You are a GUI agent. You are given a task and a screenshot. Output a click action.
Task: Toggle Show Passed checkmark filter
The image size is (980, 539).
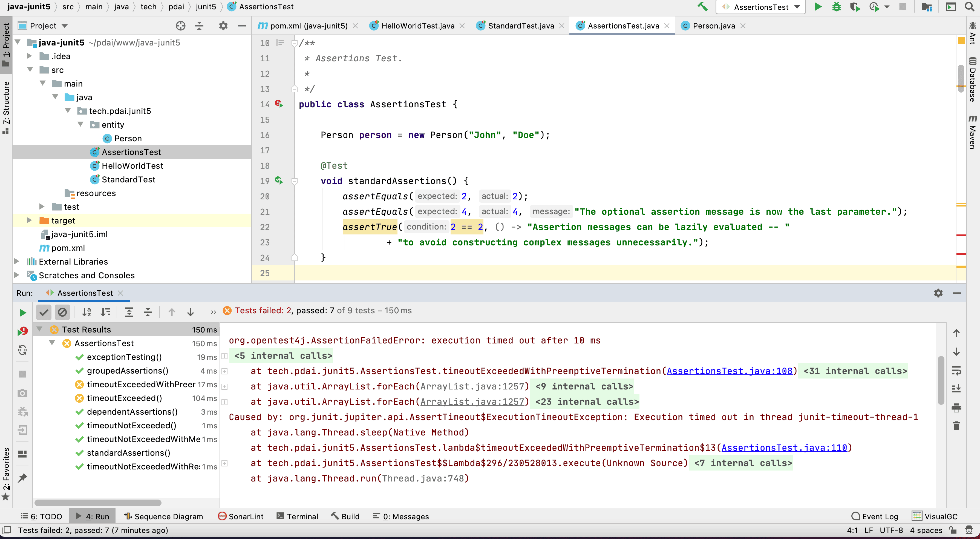[x=44, y=312]
